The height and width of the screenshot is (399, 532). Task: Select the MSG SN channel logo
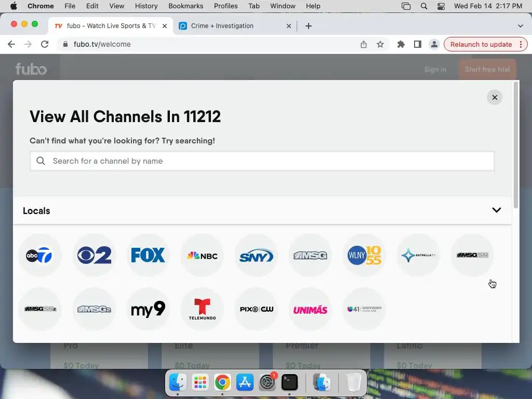(472, 255)
